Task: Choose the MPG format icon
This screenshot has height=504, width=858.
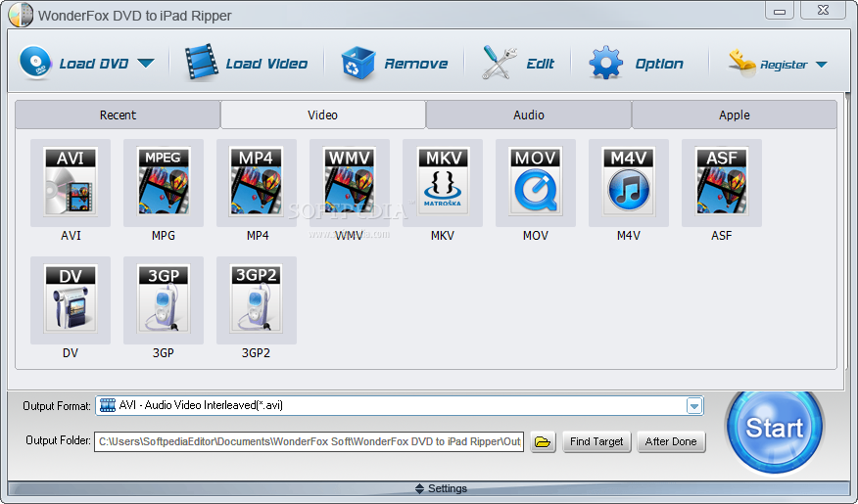Action: tap(164, 183)
